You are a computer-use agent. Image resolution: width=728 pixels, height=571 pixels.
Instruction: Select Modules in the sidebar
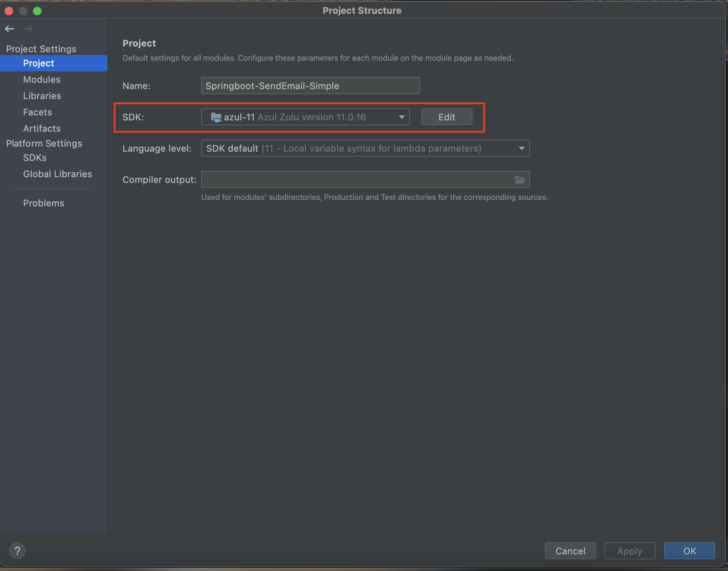point(42,80)
